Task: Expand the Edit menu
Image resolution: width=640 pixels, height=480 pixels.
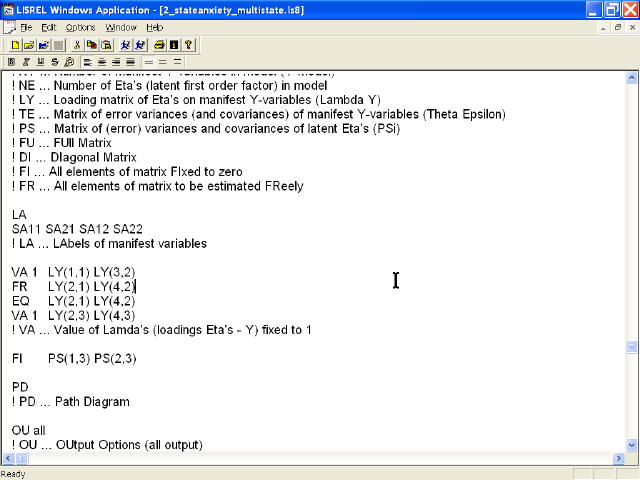Action: tap(49, 27)
